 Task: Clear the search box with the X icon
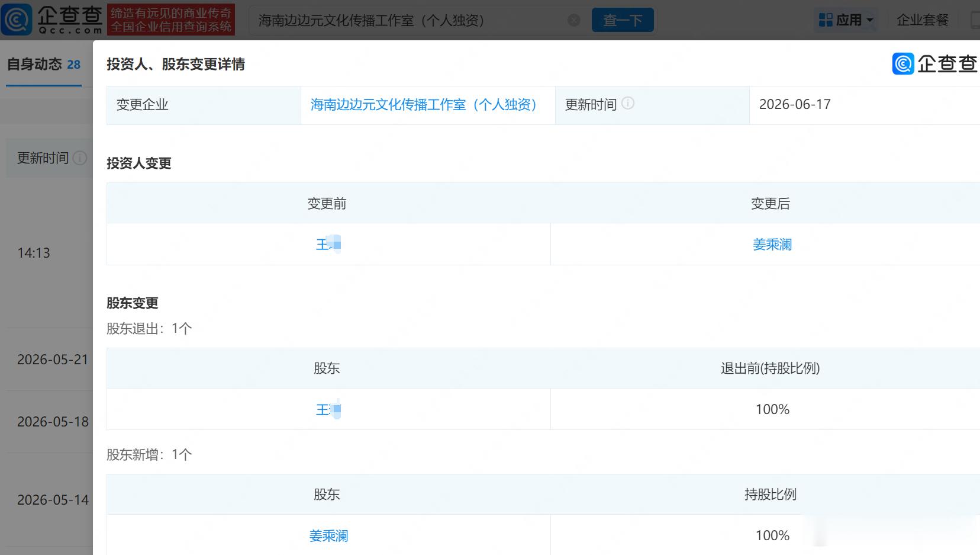click(x=573, y=20)
